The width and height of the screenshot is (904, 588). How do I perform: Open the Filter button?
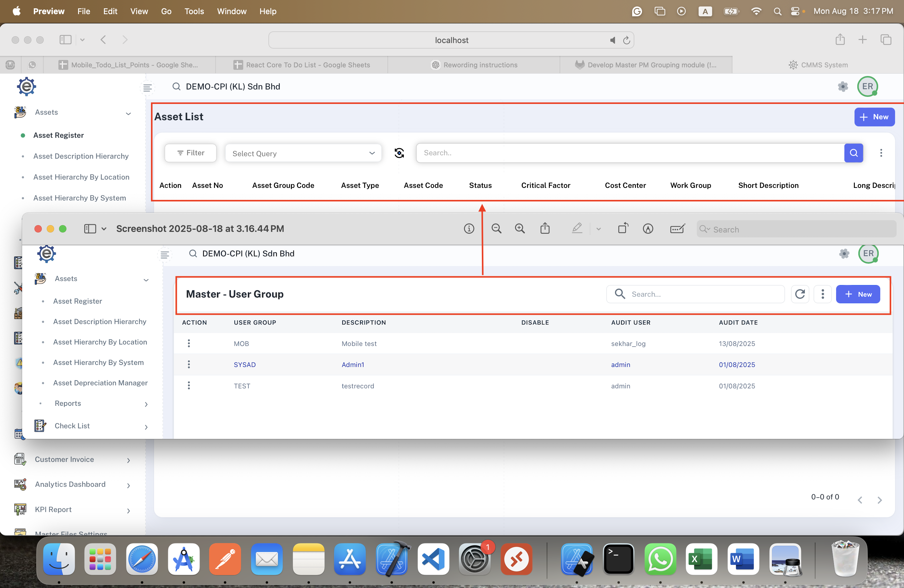click(191, 153)
